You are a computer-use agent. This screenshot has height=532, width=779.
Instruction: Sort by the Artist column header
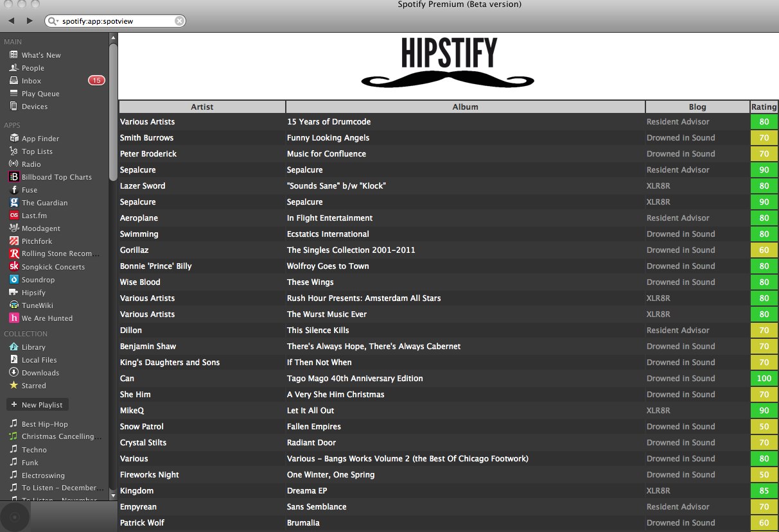click(202, 107)
